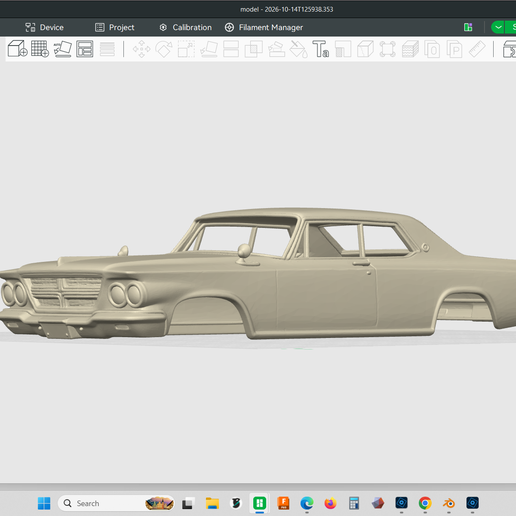Select the Scale tool
Viewport: 516px width, 516px height.
pyautogui.click(x=186, y=49)
